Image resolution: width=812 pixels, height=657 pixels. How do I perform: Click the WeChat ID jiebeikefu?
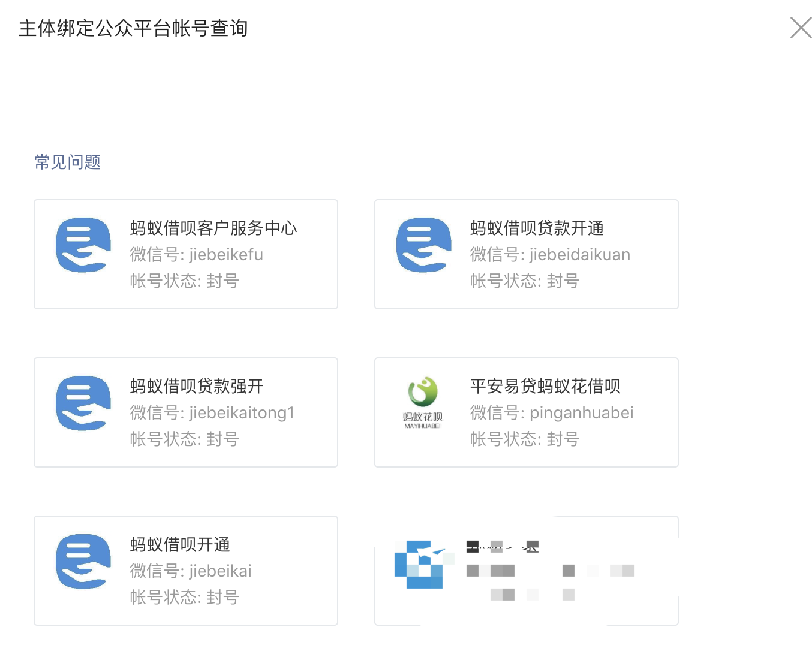point(197,254)
